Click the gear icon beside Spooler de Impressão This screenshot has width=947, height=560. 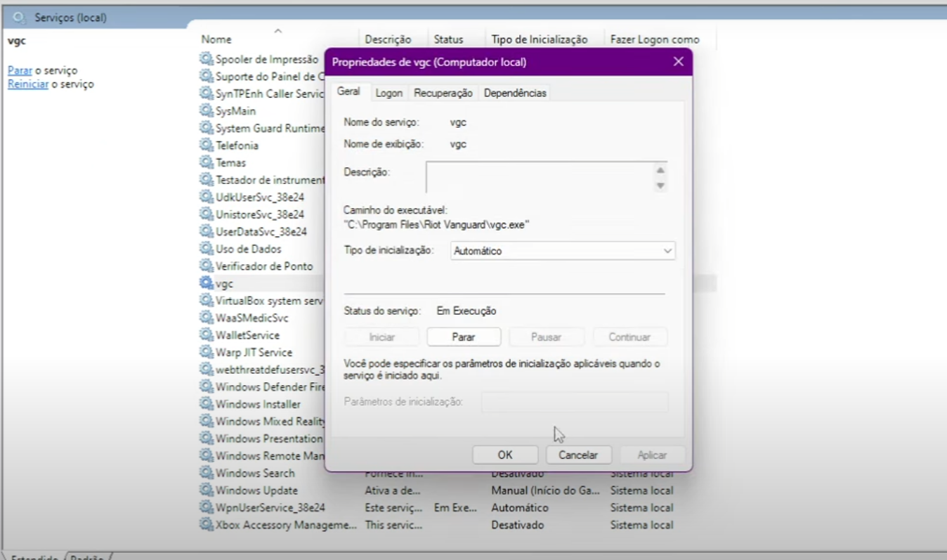coord(207,59)
